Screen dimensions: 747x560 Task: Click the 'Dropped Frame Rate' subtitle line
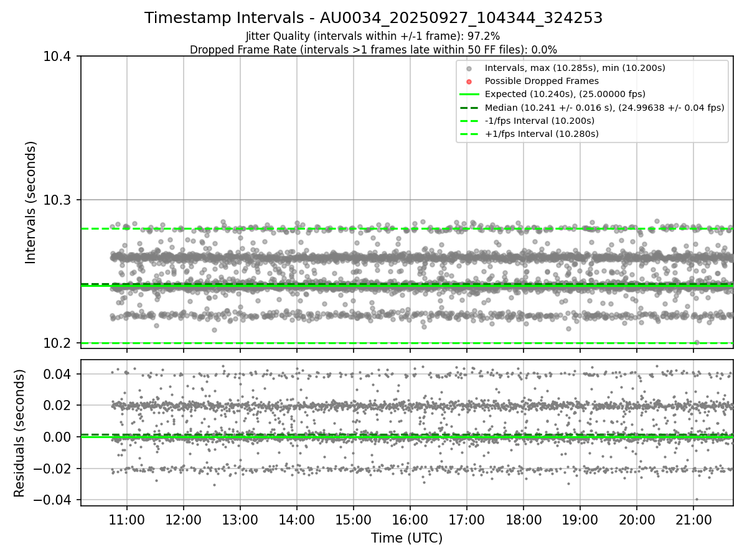374,49
